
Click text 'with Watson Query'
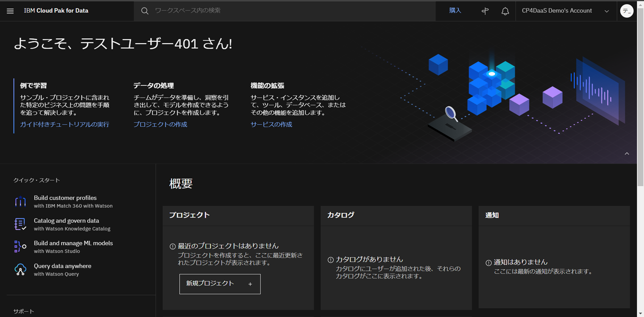pyautogui.click(x=57, y=274)
